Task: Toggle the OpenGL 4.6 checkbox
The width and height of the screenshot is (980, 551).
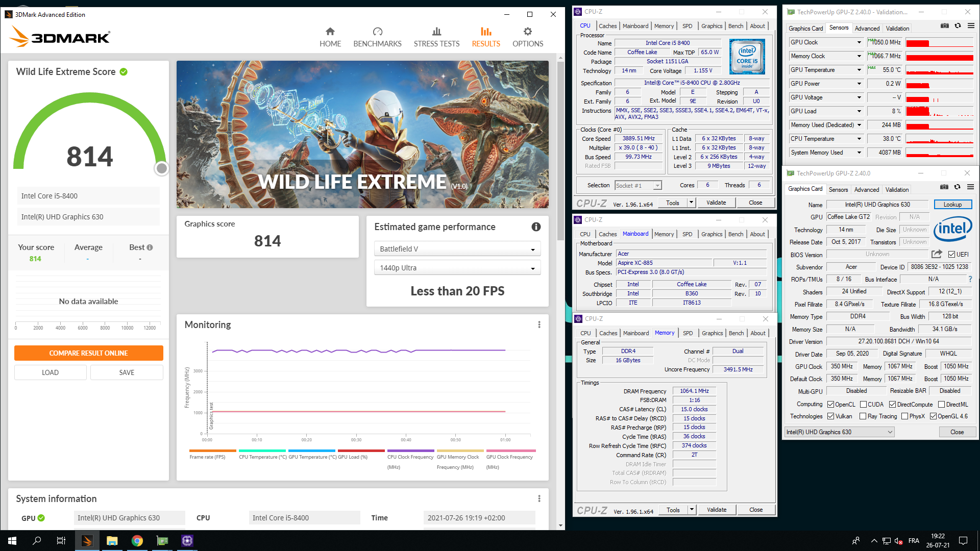Action: [933, 416]
